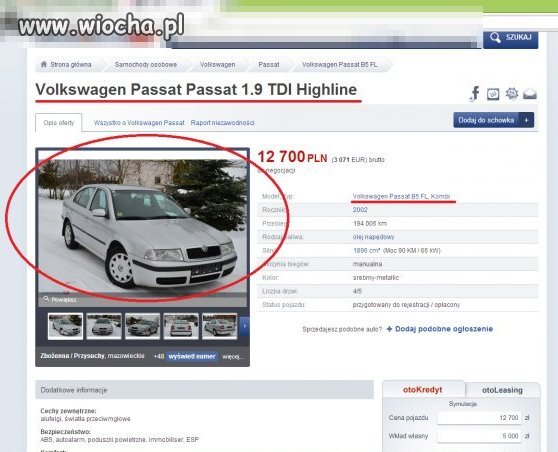Open Raport niezawodności tab

click(x=222, y=123)
